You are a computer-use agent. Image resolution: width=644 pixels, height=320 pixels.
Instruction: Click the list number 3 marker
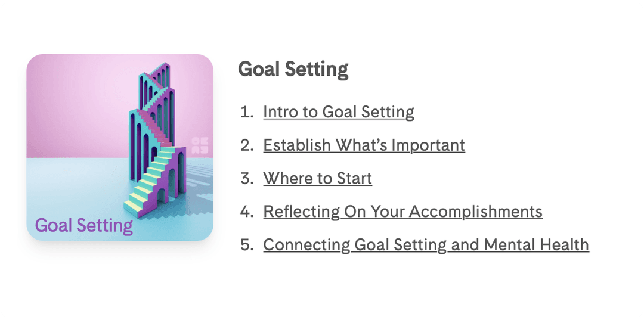click(247, 178)
